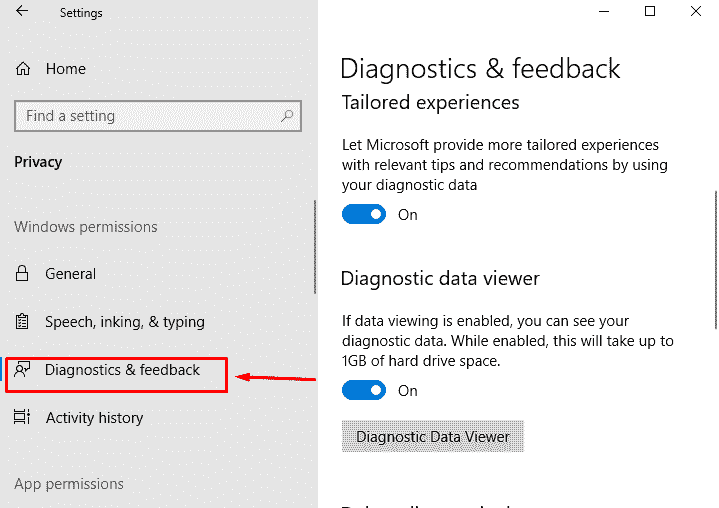The height and width of the screenshot is (508, 719).
Task: Minimize the Settings window
Action: 604,11
